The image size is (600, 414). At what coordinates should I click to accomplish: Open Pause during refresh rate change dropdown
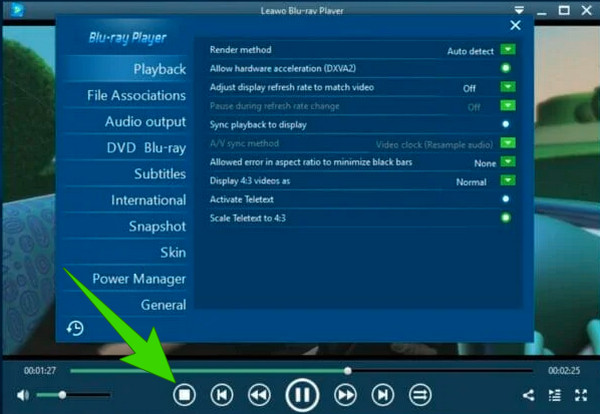(508, 105)
